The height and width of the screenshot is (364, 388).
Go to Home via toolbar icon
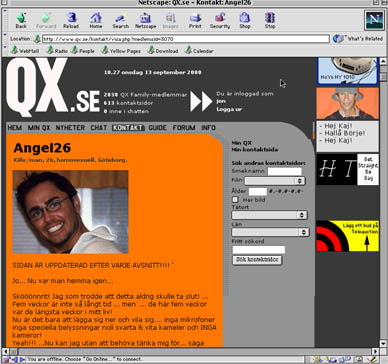96,20
